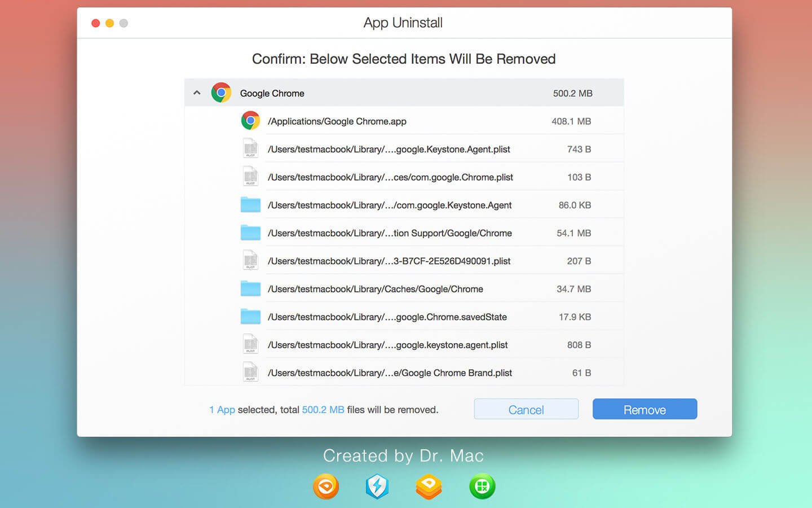Close the App Uninstall window

click(x=96, y=23)
